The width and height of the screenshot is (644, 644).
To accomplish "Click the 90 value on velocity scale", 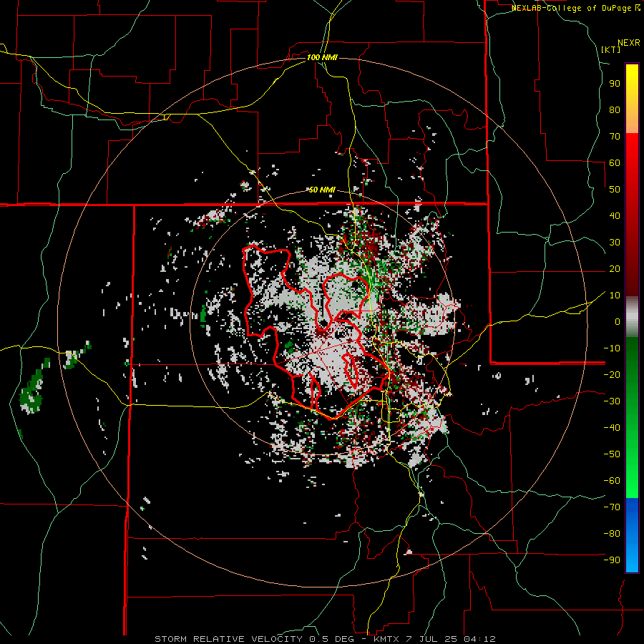I will pos(615,84).
